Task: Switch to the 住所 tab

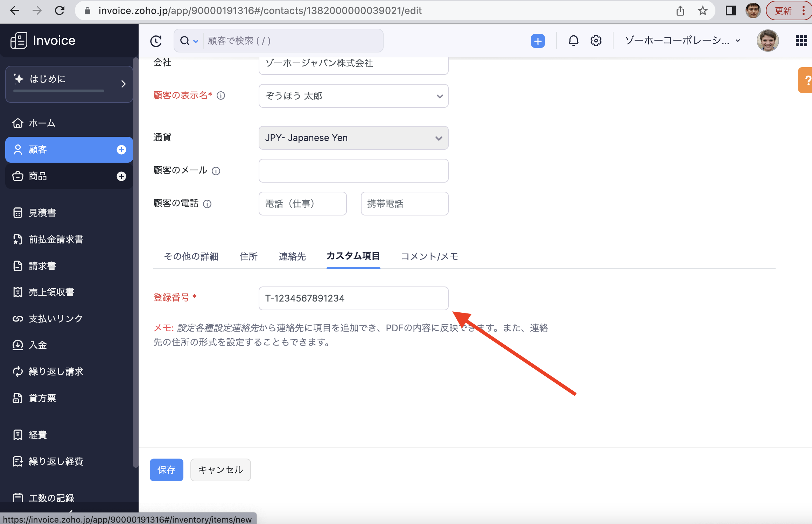Action: [x=248, y=256]
